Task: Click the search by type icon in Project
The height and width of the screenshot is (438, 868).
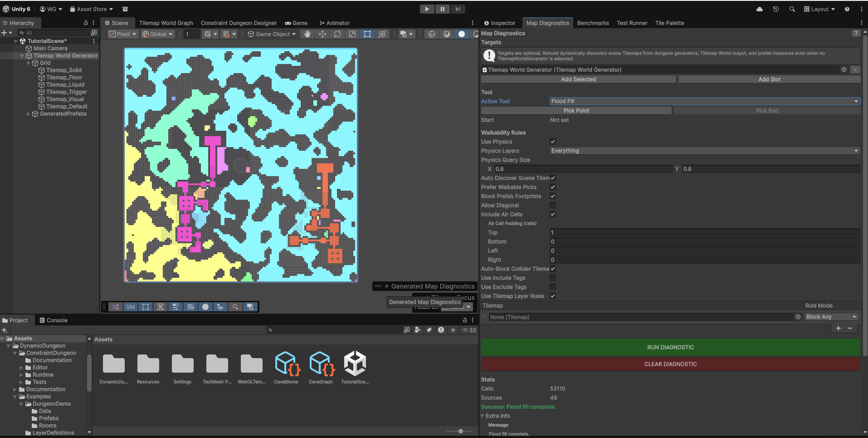Action: 418,330
